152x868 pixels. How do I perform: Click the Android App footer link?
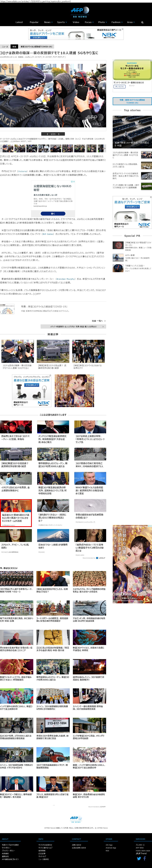(x=111, y=848)
